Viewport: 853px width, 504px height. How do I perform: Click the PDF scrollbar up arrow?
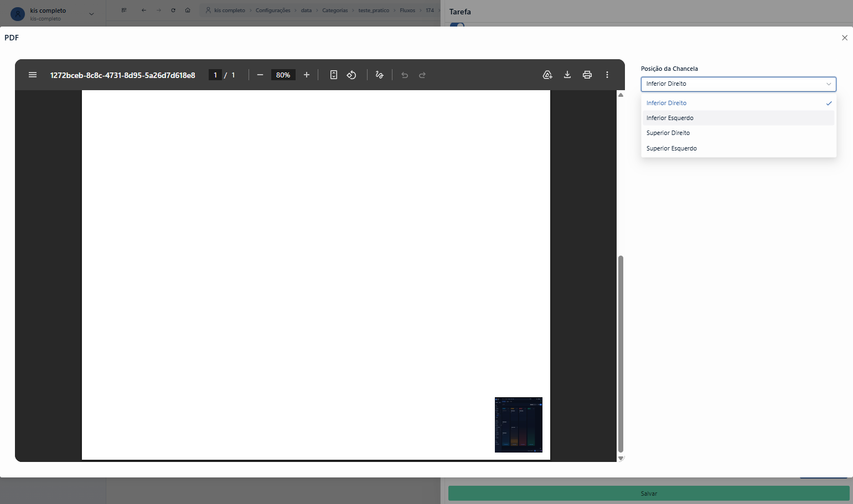pyautogui.click(x=621, y=95)
